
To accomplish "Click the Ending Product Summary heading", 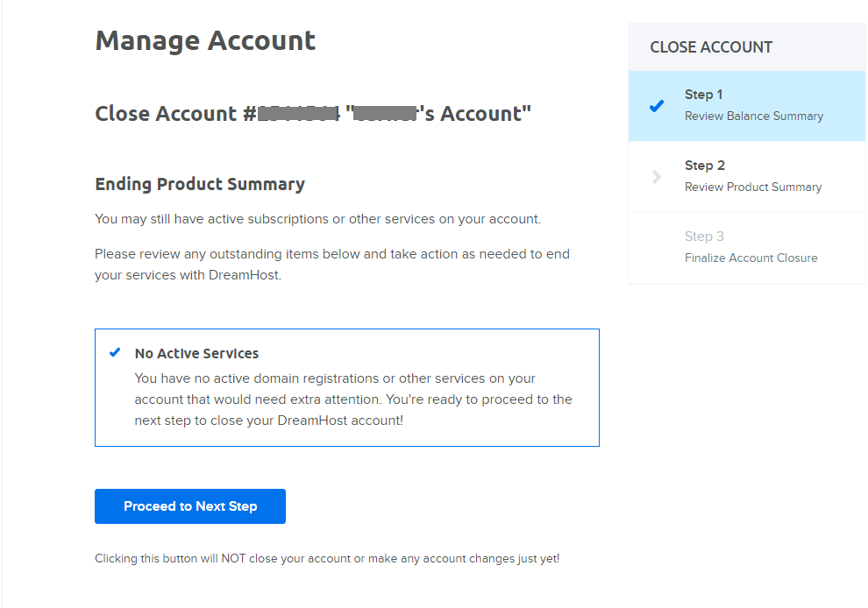I will [200, 184].
